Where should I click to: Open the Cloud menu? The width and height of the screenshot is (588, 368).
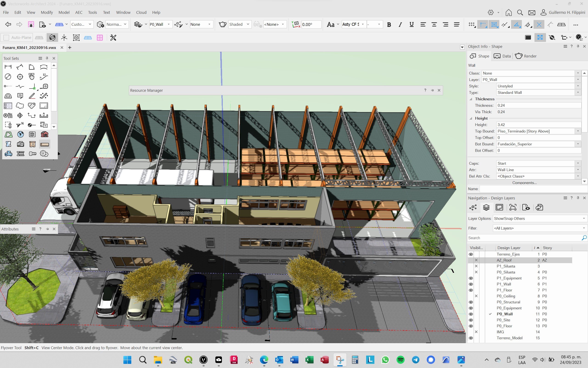click(x=141, y=12)
